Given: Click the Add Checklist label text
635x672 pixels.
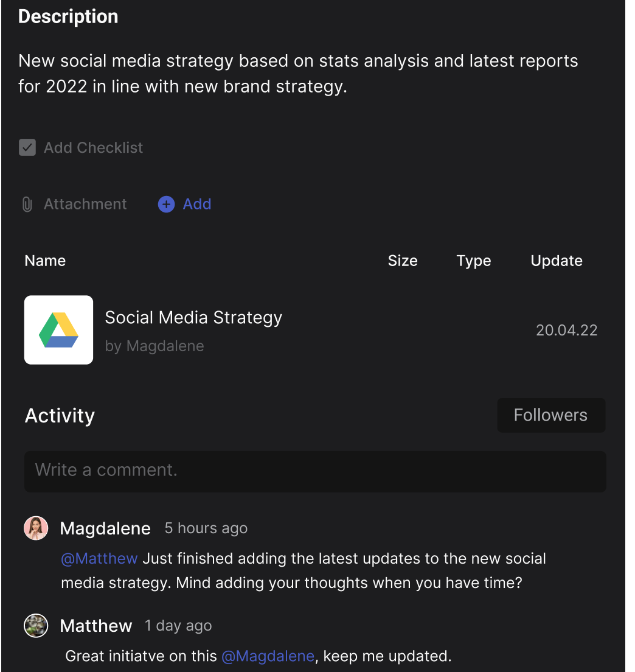Looking at the screenshot, I should [x=94, y=147].
